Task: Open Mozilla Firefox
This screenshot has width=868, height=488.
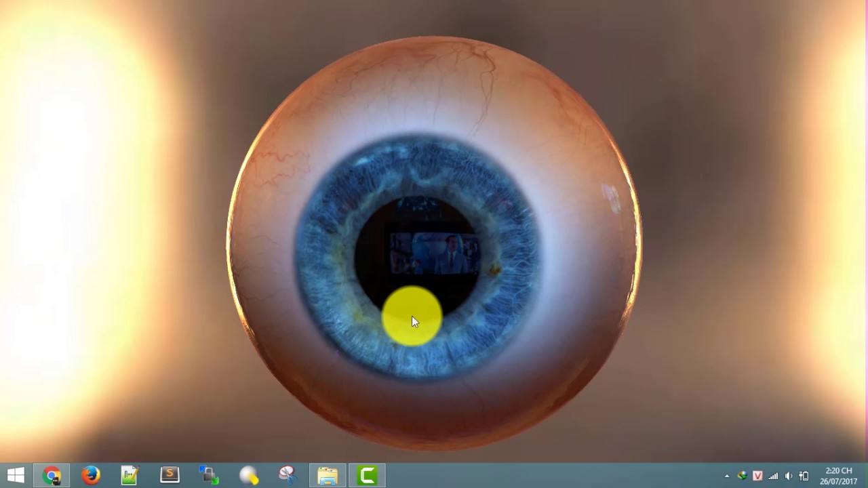Action: pyautogui.click(x=90, y=474)
